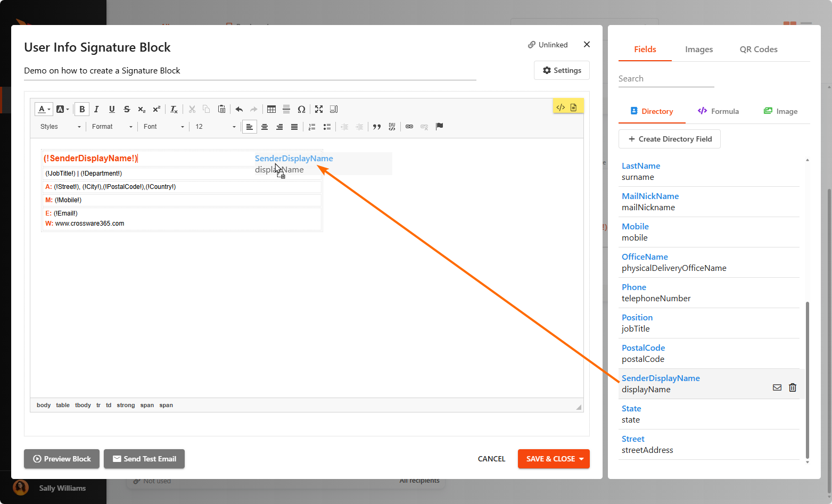Toggle underline text formatting
The image size is (832, 504).
point(112,109)
